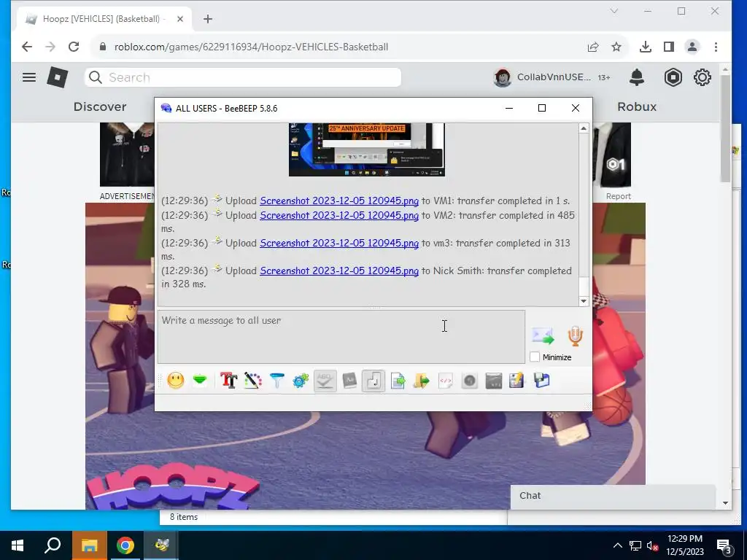
Task: Click the green down-arrow toolbar icon
Action: pyautogui.click(x=200, y=381)
